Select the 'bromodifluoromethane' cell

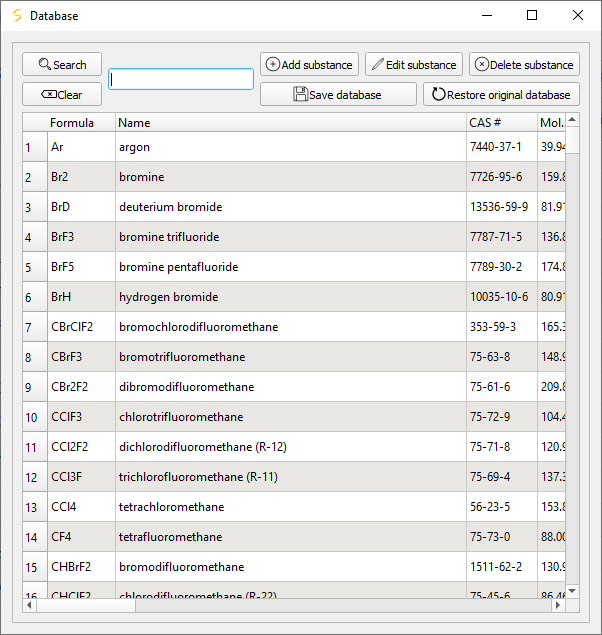tap(291, 567)
